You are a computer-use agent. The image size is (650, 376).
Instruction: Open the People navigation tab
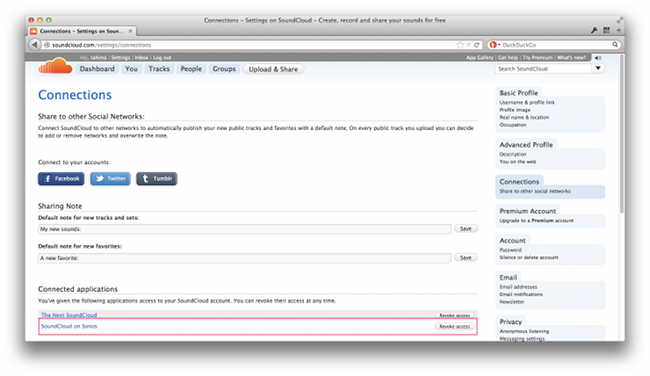191,69
